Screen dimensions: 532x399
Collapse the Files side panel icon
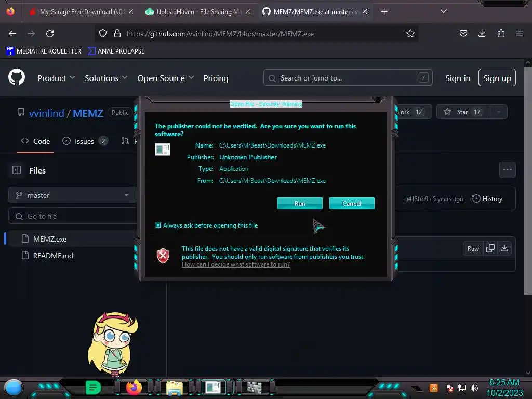tap(17, 170)
